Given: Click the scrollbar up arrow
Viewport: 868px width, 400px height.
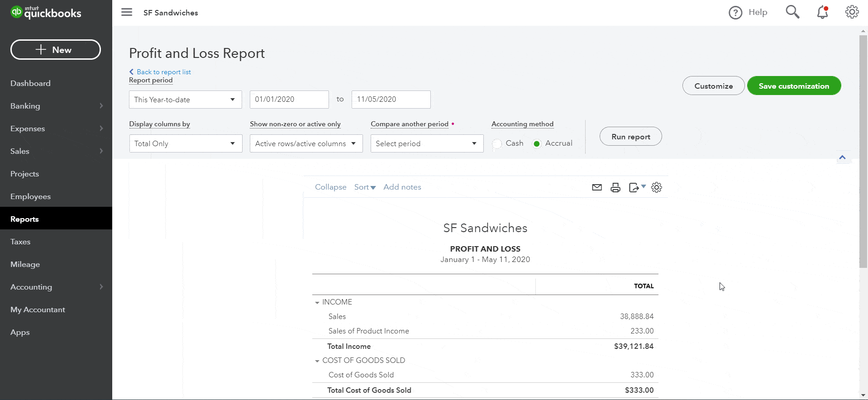Looking at the screenshot, I should pos(863,31).
